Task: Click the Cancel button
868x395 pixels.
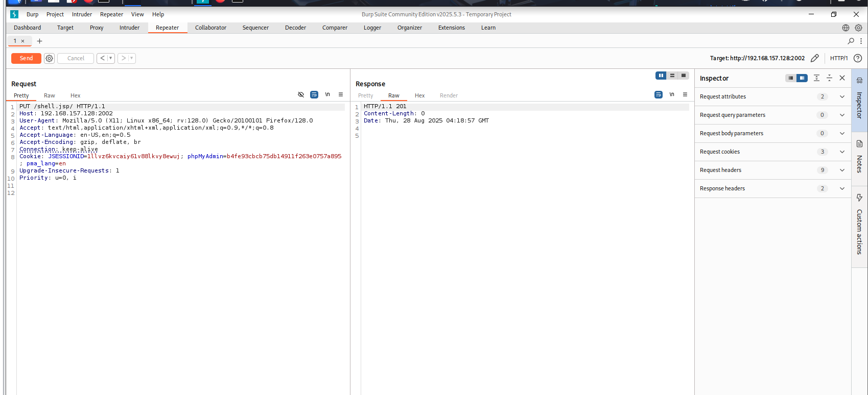Action: [x=76, y=58]
